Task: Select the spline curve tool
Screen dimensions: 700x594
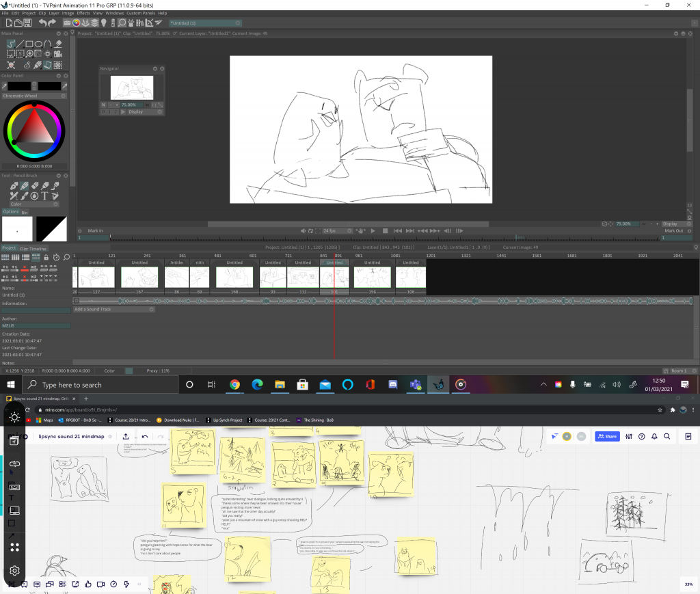Action: [x=47, y=44]
